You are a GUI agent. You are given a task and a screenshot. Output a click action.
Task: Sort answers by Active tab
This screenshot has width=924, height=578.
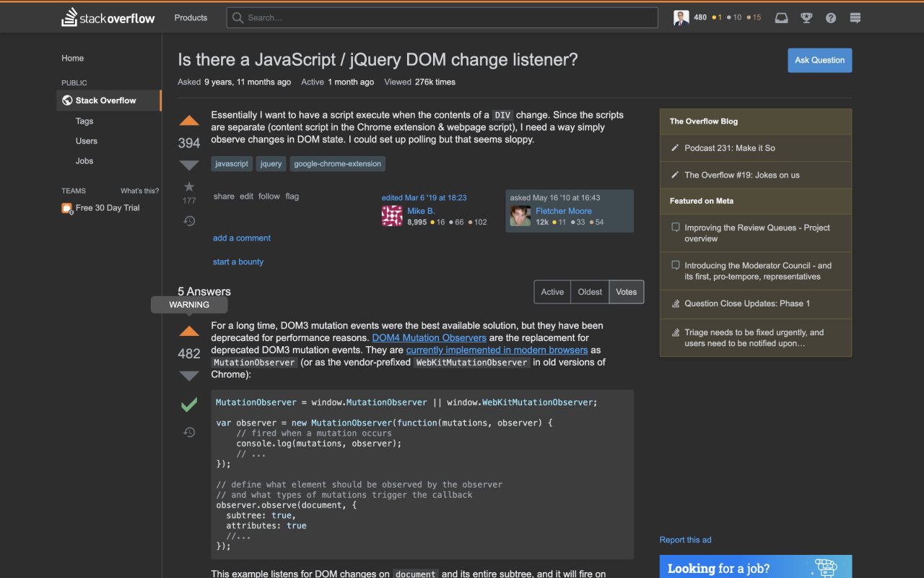coord(552,292)
